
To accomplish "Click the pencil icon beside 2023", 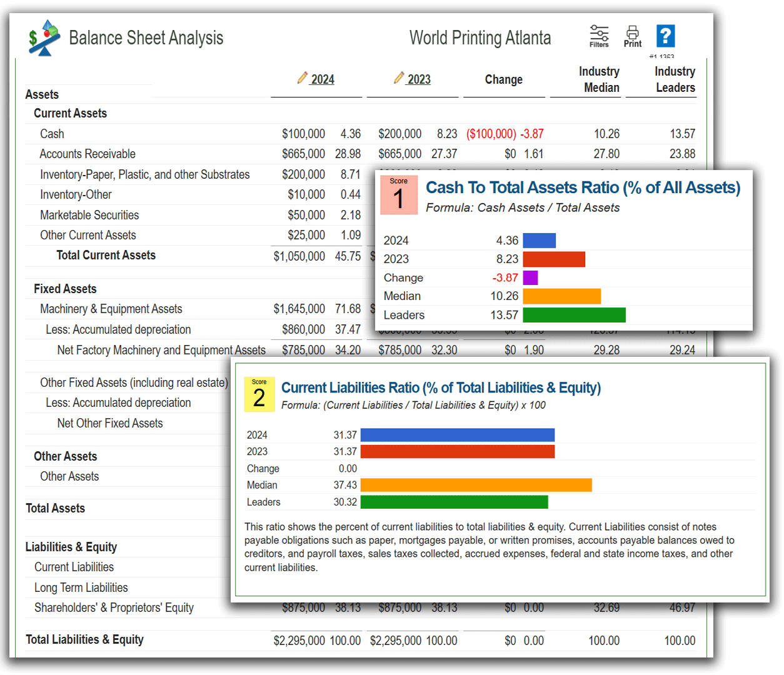I will click(398, 77).
